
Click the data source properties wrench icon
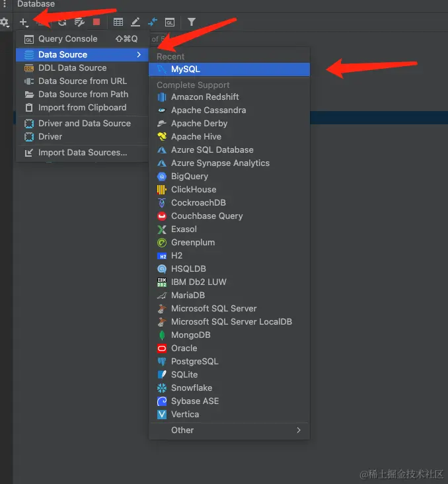[x=79, y=22]
